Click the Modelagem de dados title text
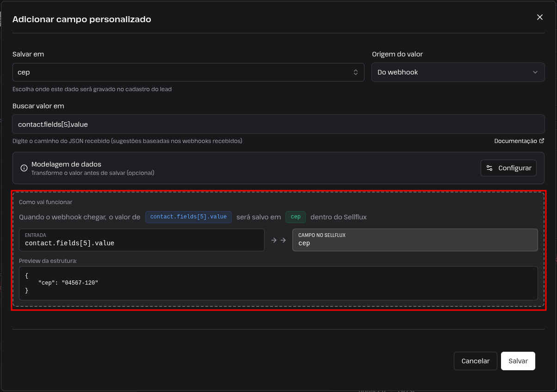This screenshot has width=557, height=392. coord(66,164)
